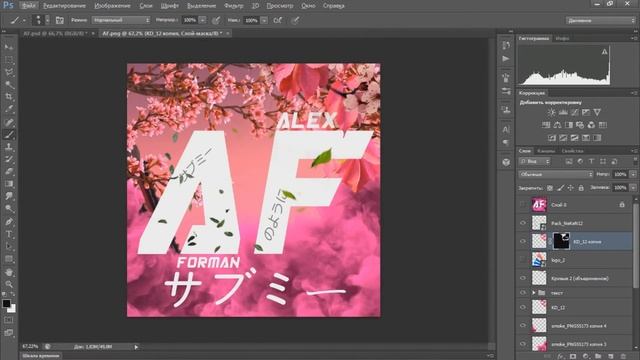Hide the текст group
The image size is (640, 360).
(x=523, y=293)
